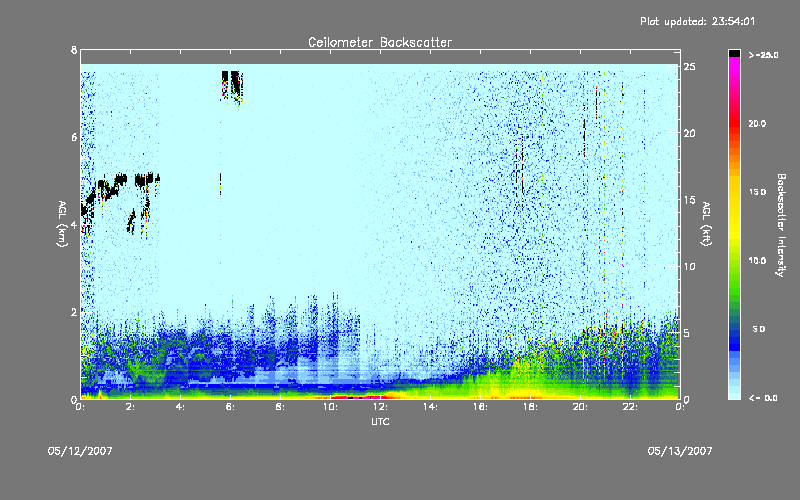This screenshot has height=500, width=800.
Task: Click the 'AGL (km)' left axis label
Action: 62,223
